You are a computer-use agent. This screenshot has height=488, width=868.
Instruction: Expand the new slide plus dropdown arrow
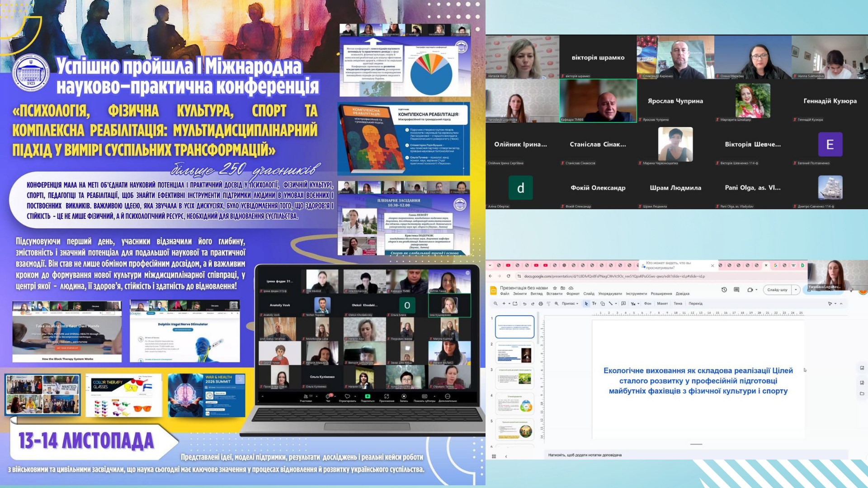(x=509, y=304)
